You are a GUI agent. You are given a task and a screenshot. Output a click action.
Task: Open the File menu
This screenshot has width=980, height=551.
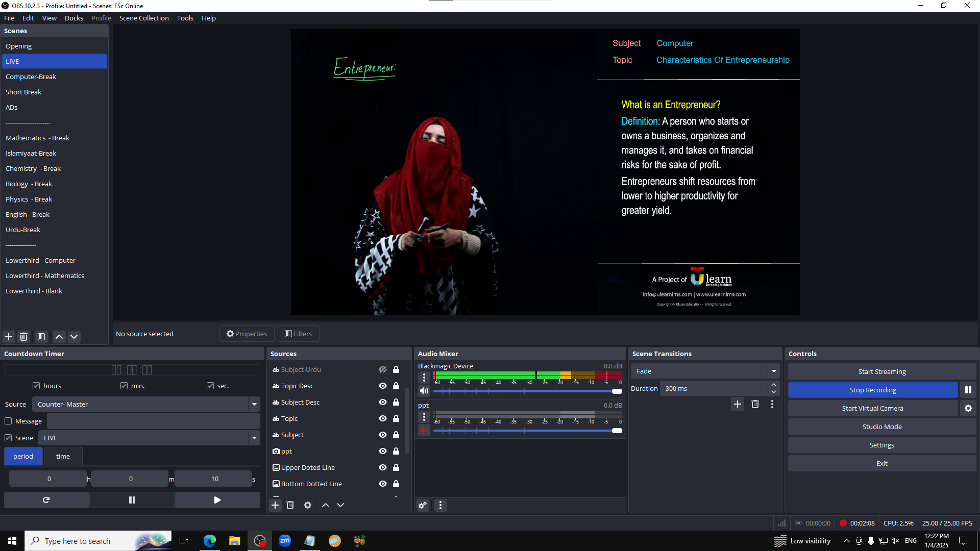coord(9,18)
